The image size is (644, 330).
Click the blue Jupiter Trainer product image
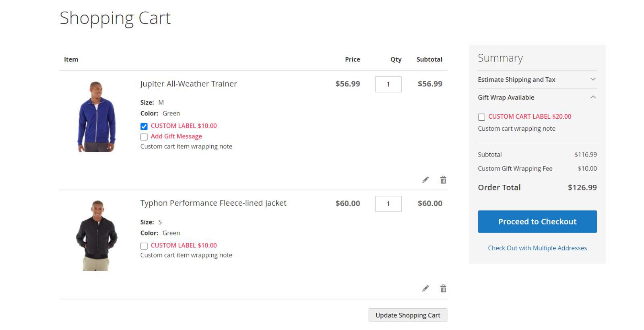pyautogui.click(x=97, y=116)
